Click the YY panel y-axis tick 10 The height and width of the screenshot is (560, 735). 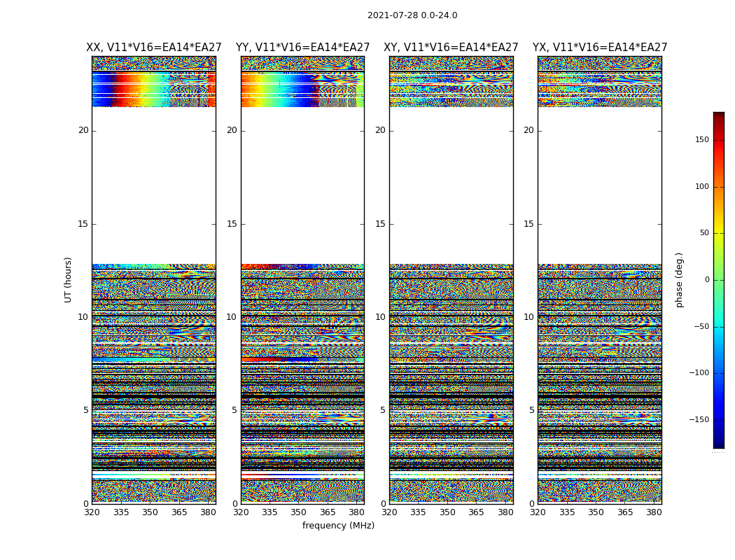tap(232, 317)
